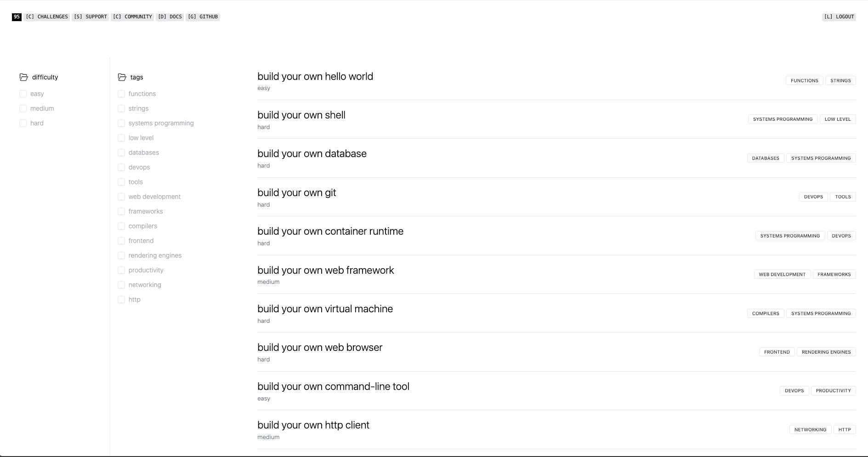Open the GitHub nav link
Screen dimensions: 868x457
pyautogui.click(x=203, y=17)
